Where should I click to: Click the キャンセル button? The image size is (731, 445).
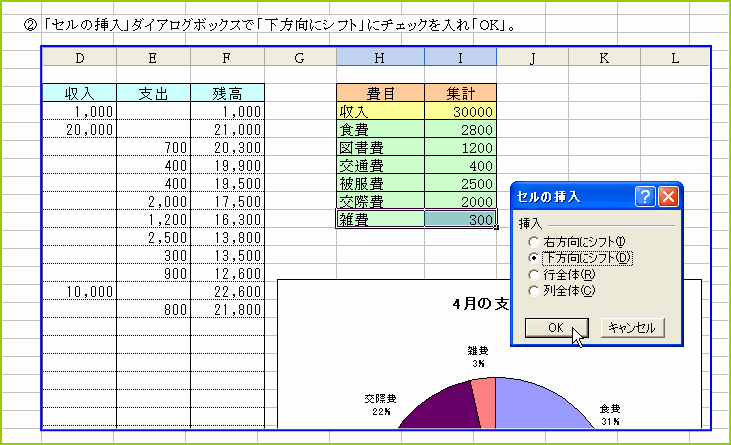point(632,328)
